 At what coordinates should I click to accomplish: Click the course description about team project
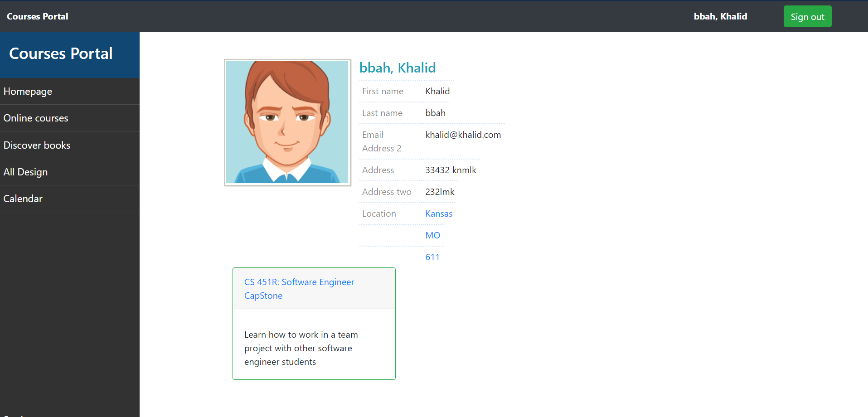click(301, 348)
